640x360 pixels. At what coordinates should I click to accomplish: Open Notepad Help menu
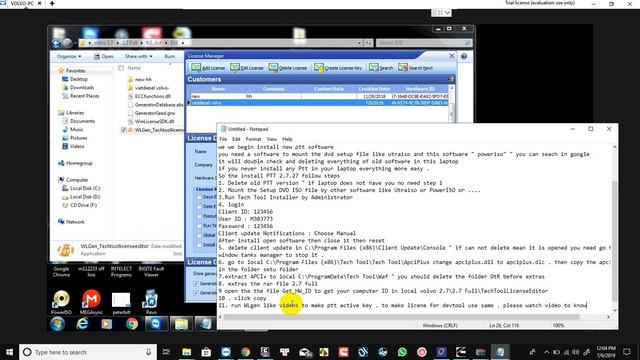[287, 139]
